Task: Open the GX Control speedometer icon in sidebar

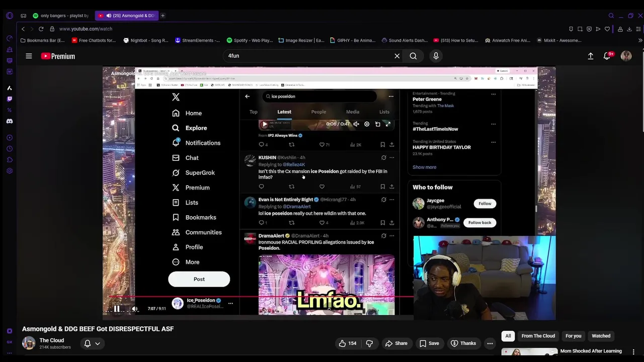Action: (x=10, y=38)
